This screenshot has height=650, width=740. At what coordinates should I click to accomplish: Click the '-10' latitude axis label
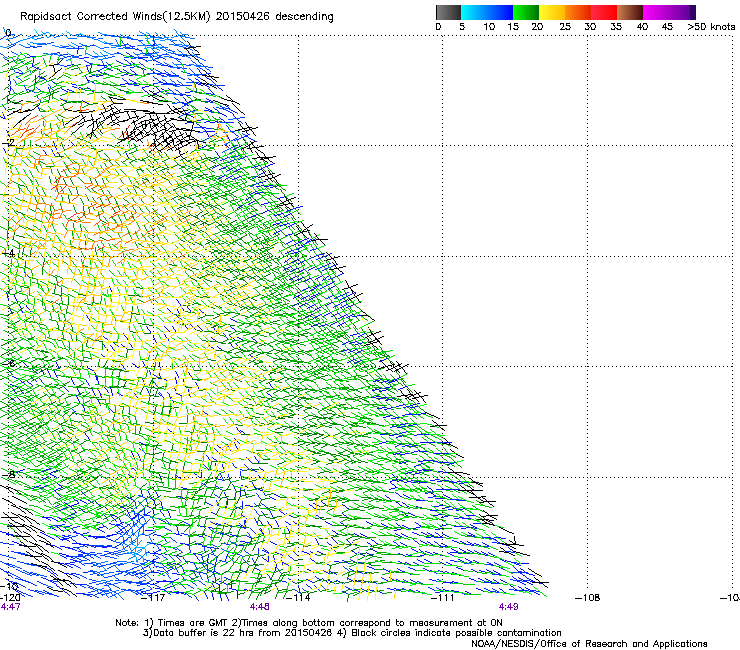tap(10, 586)
